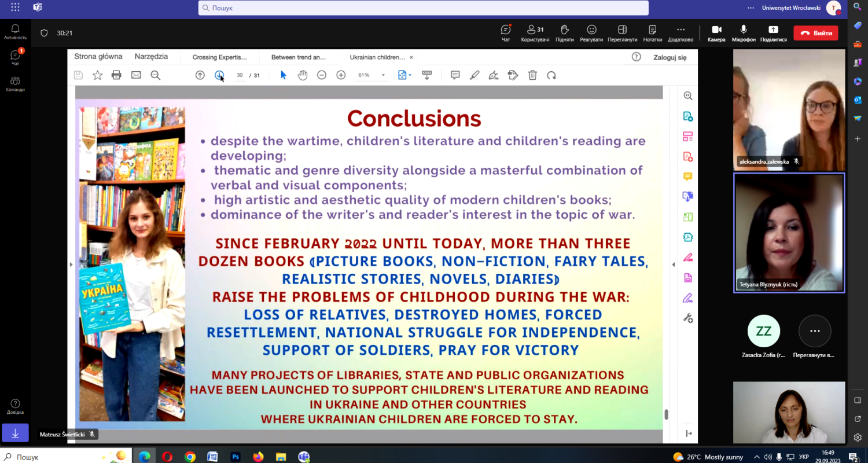Click the Teams search box (Пошук)
Screen dimensions: 868x463
click(422, 8)
